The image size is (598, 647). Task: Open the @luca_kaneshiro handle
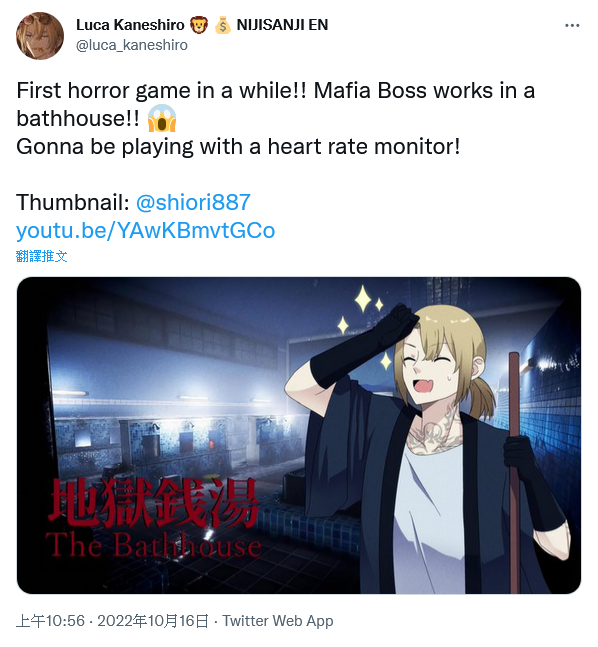tap(132, 45)
